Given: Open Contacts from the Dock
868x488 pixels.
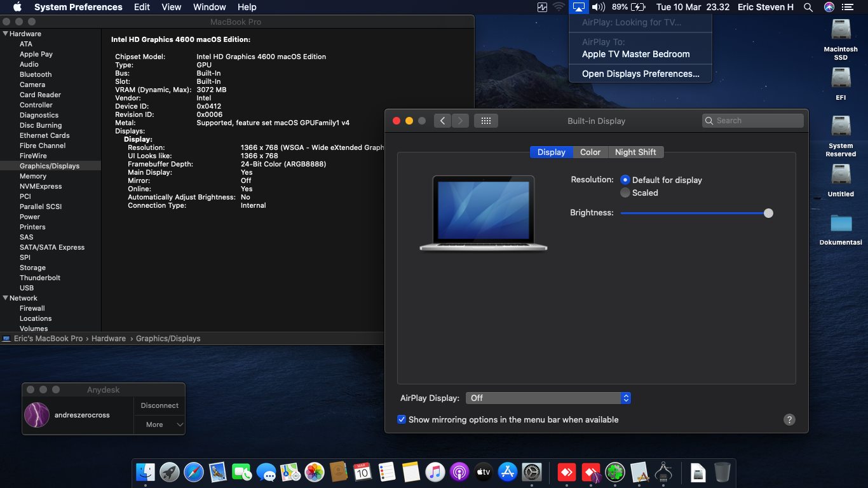Looking at the screenshot, I should (339, 472).
